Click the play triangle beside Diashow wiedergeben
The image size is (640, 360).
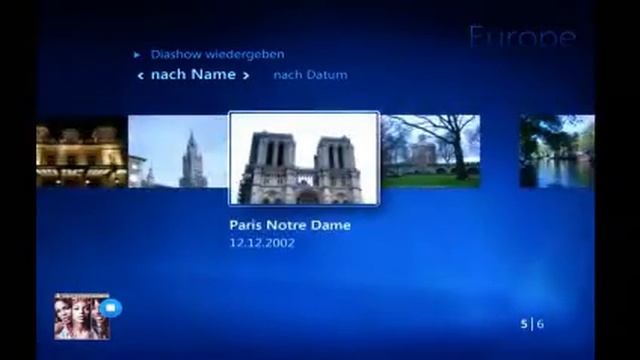coord(137,55)
